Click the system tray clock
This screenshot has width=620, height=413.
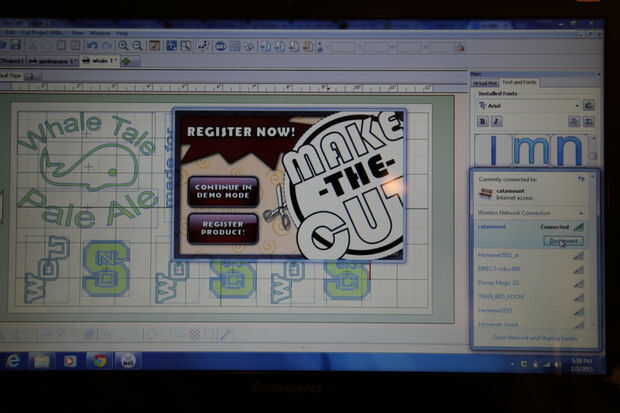pyautogui.click(x=582, y=365)
